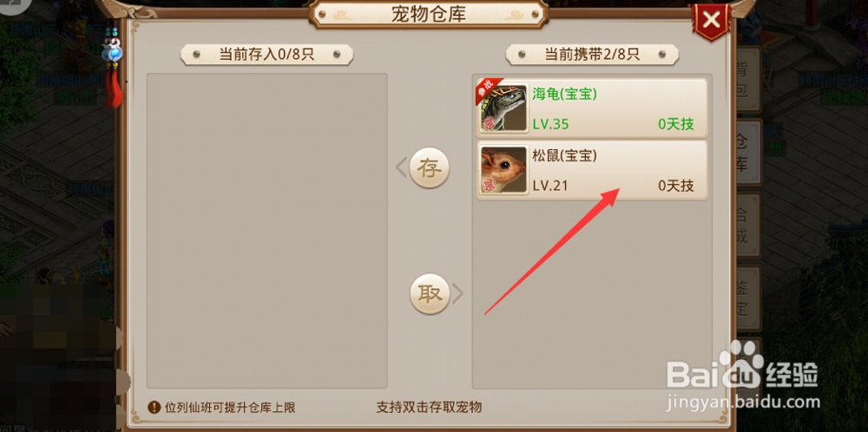Screen dimensions: 868x432
Task: Select the 松鼠(宝宝) LV.21 entry row
Action: 592,170
